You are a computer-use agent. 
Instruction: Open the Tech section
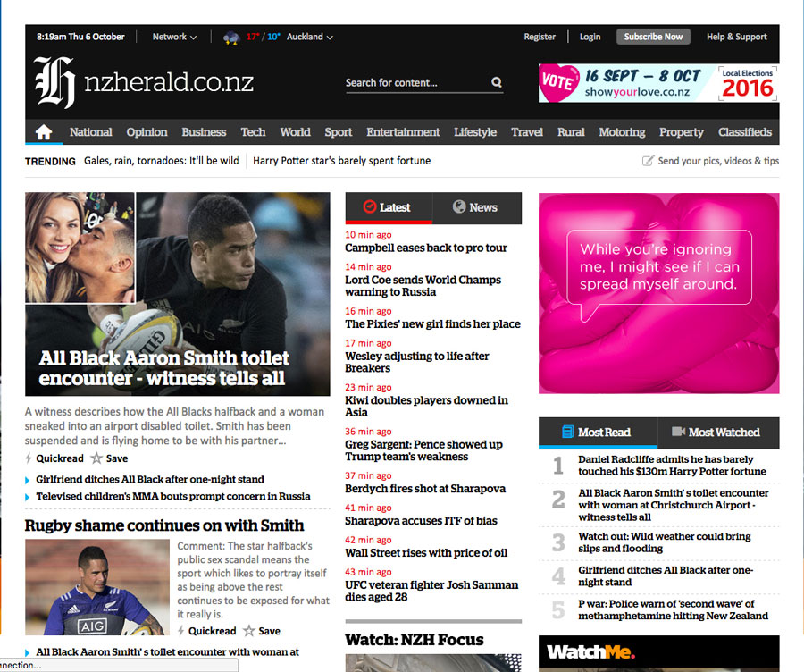[x=254, y=132]
